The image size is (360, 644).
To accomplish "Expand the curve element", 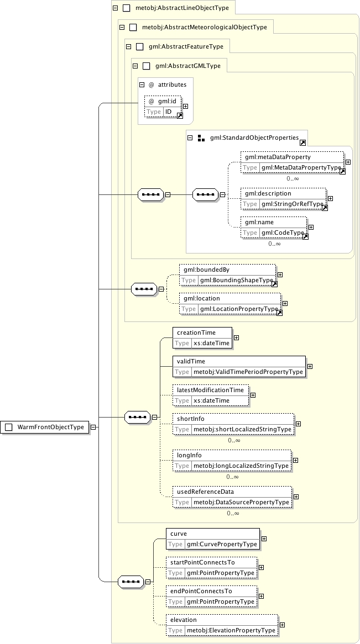I will [x=264, y=539].
